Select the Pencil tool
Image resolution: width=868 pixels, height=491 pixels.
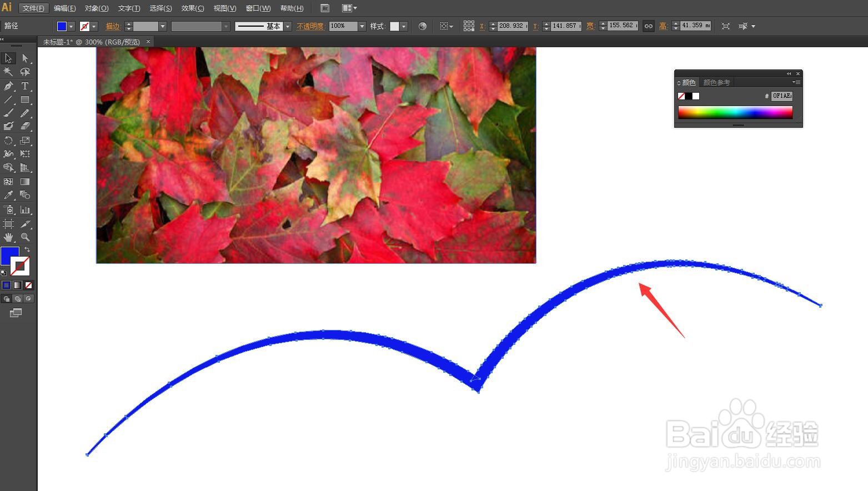click(25, 113)
